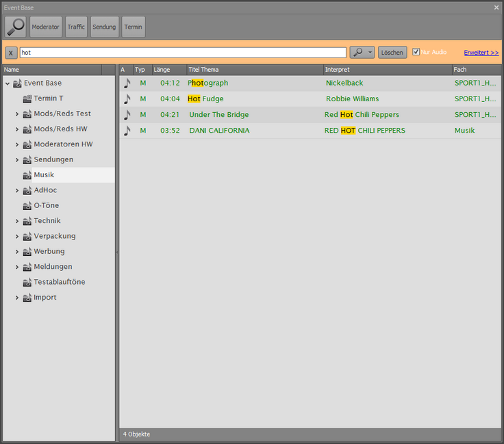
Task: Click the music note icon for Photograph
Action: [126, 83]
